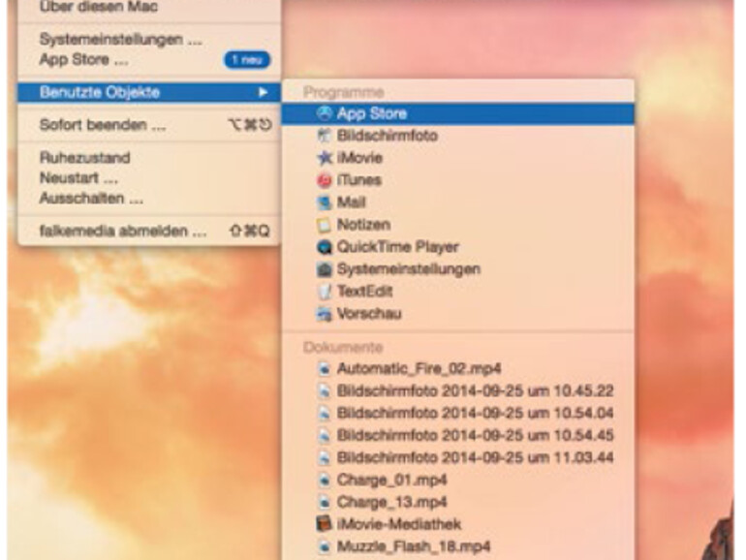Open Bildschirmfoto from Programme list
Screen dimensions: 746x560
[457, 136]
